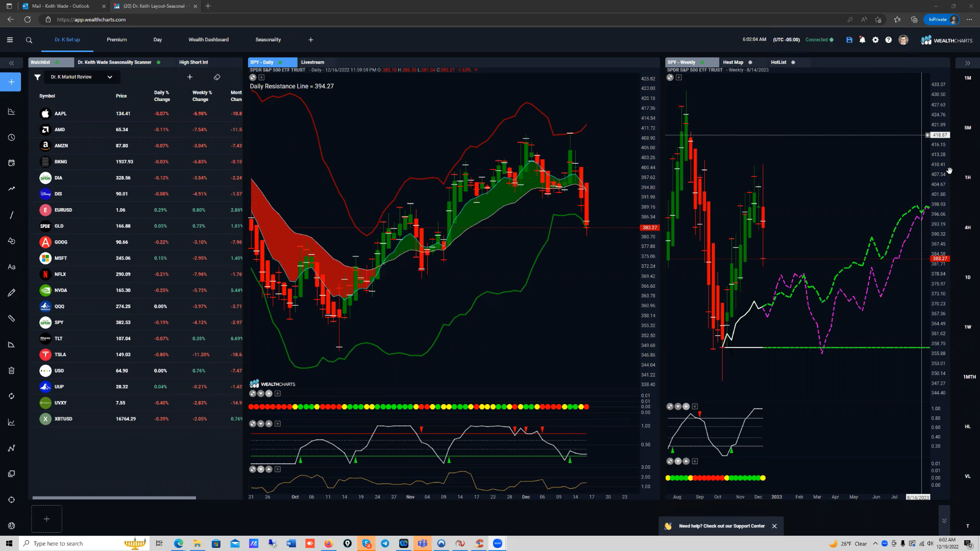Expand weekly oscillator pane plus box
Screen dimensions: 980x551
pos(695,407)
